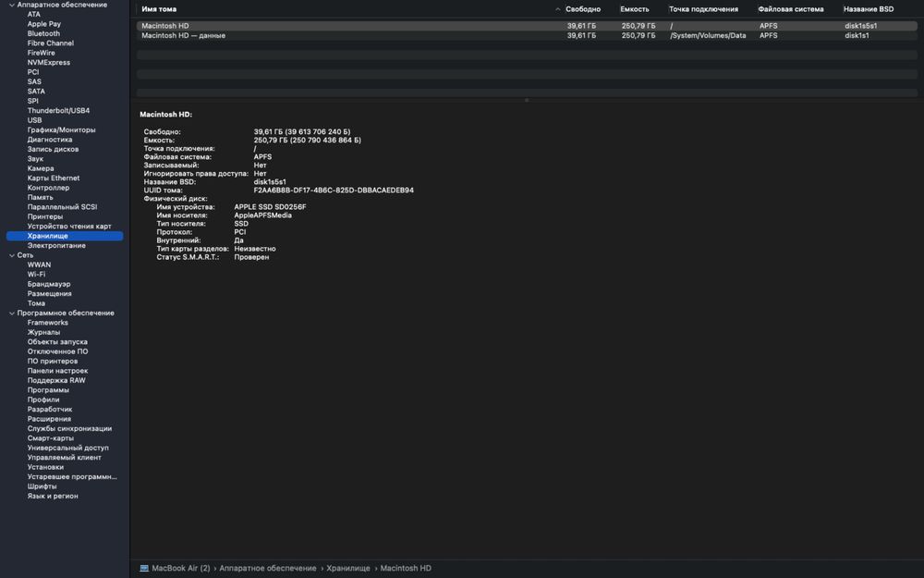Open Язык и регион in the sidebar
The height and width of the screenshot is (578, 924).
click(x=53, y=496)
